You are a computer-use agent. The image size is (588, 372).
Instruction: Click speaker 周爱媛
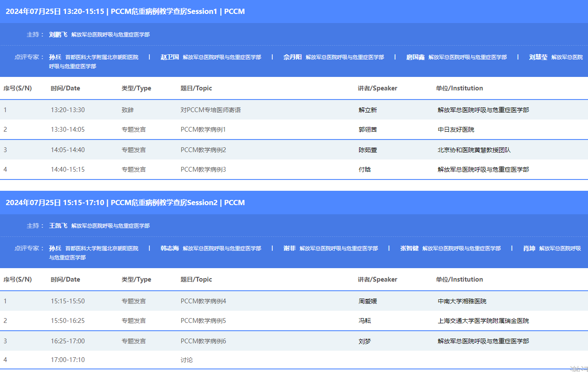(368, 301)
